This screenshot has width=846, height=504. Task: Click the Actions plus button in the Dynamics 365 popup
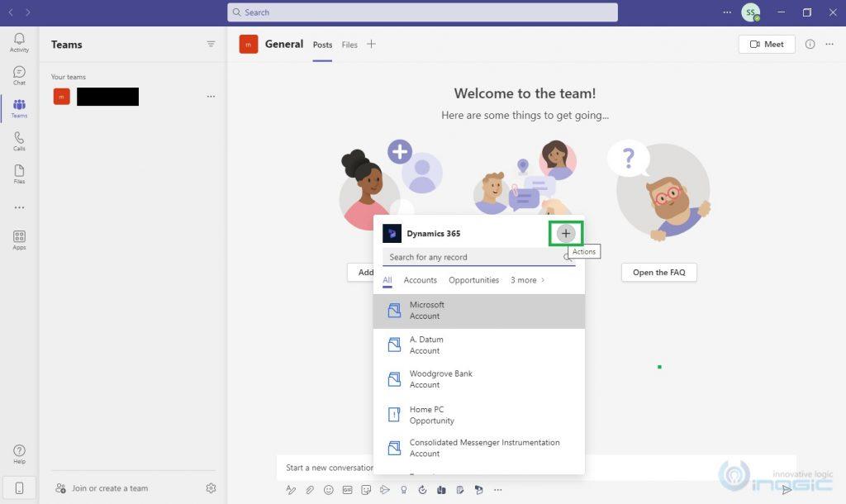click(x=565, y=233)
